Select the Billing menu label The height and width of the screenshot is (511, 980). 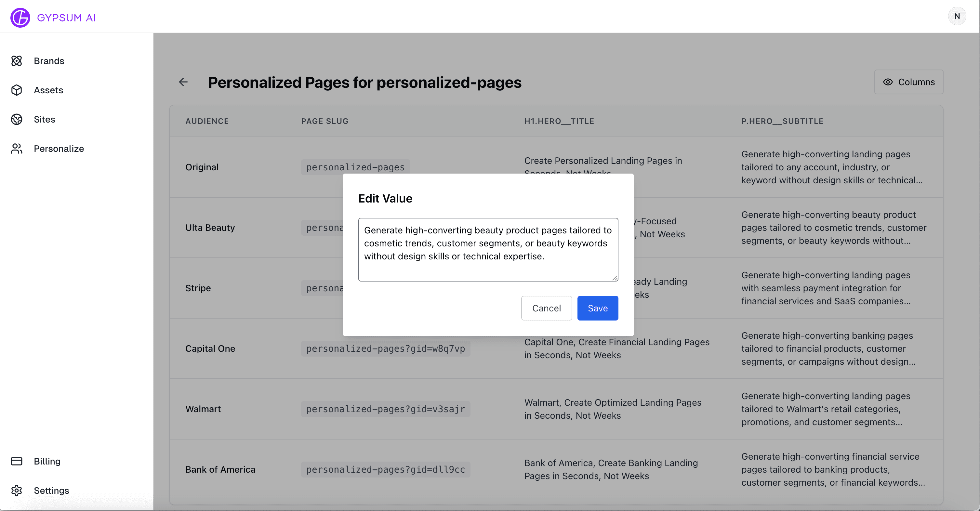(x=47, y=461)
